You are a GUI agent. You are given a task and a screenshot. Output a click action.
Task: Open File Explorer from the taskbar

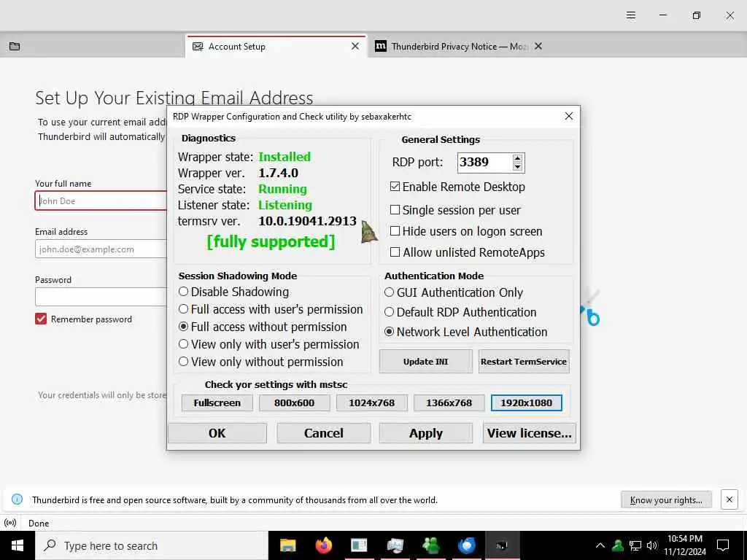click(287, 545)
